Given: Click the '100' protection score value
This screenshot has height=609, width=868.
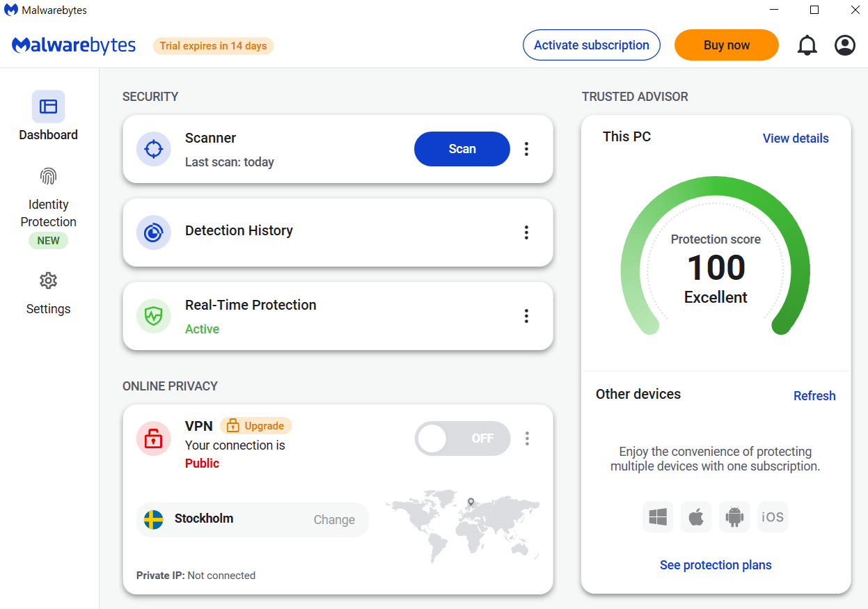Looking at the screenshot, I should click(x=716, y=267).
